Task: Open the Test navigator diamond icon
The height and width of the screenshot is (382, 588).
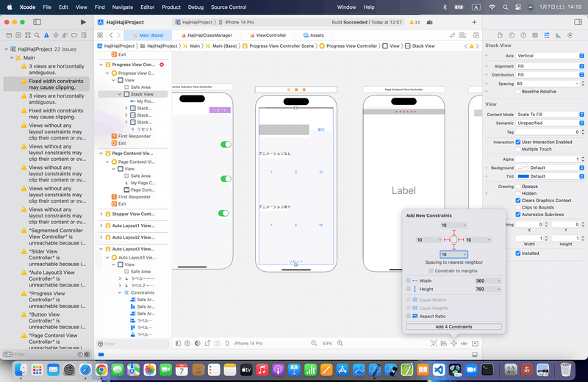Action: coord(56,35)
